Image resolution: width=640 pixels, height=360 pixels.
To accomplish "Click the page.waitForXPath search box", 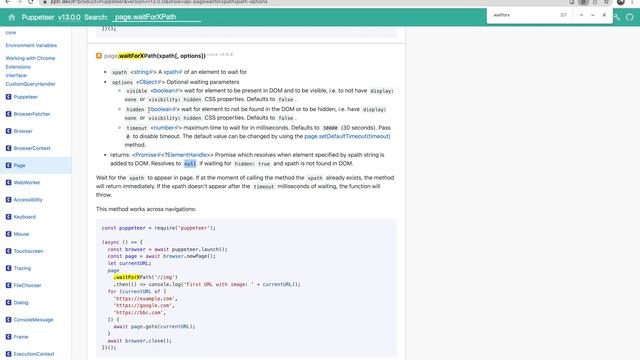I will point(156,17).
